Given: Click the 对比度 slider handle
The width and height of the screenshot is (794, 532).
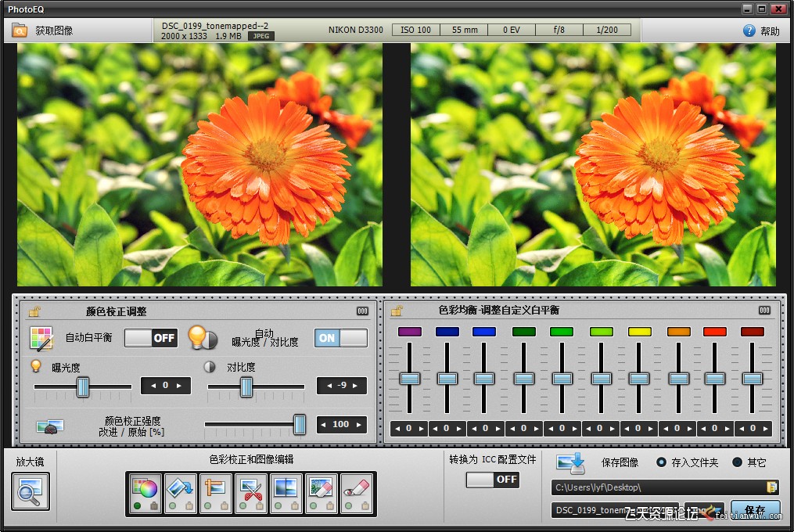Looking at the screenshot, I should [x=246, y=387].
